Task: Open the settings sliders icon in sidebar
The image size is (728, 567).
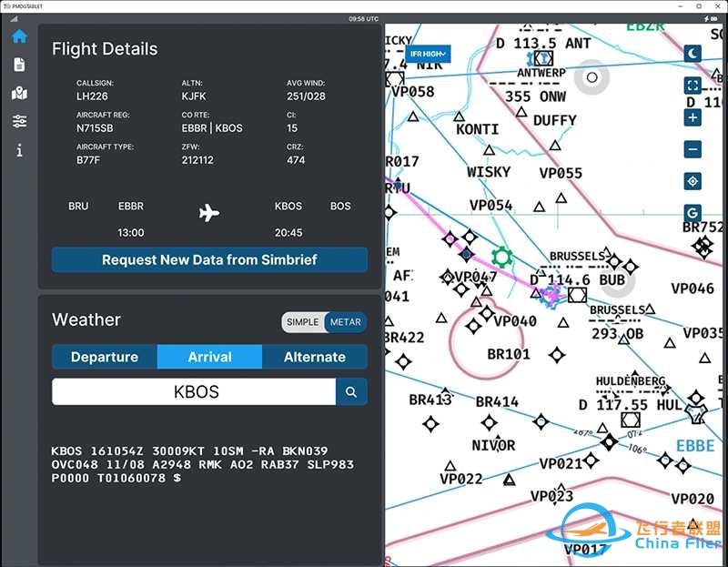Action: click(19, 121)
